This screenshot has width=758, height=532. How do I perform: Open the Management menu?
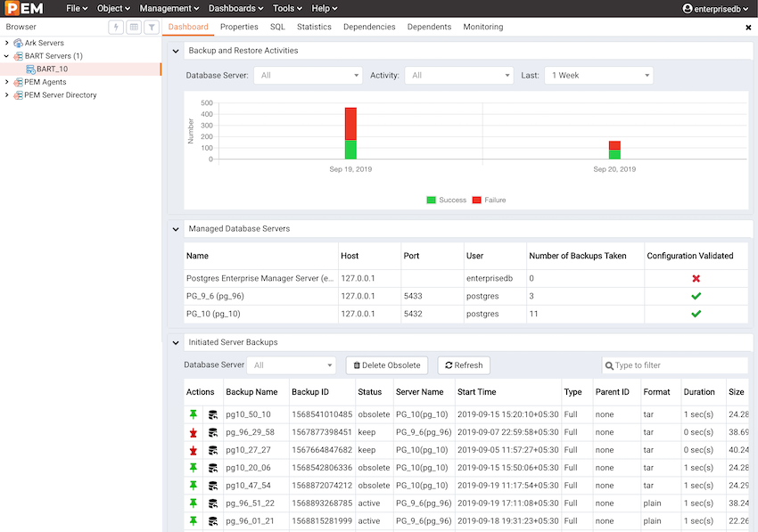click(169, 8)
